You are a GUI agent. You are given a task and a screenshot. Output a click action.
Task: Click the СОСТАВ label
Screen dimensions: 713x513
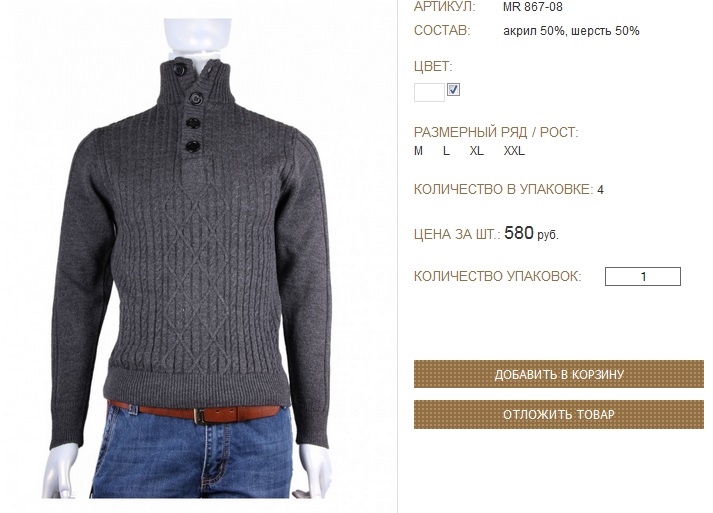(x=442, y=30)
